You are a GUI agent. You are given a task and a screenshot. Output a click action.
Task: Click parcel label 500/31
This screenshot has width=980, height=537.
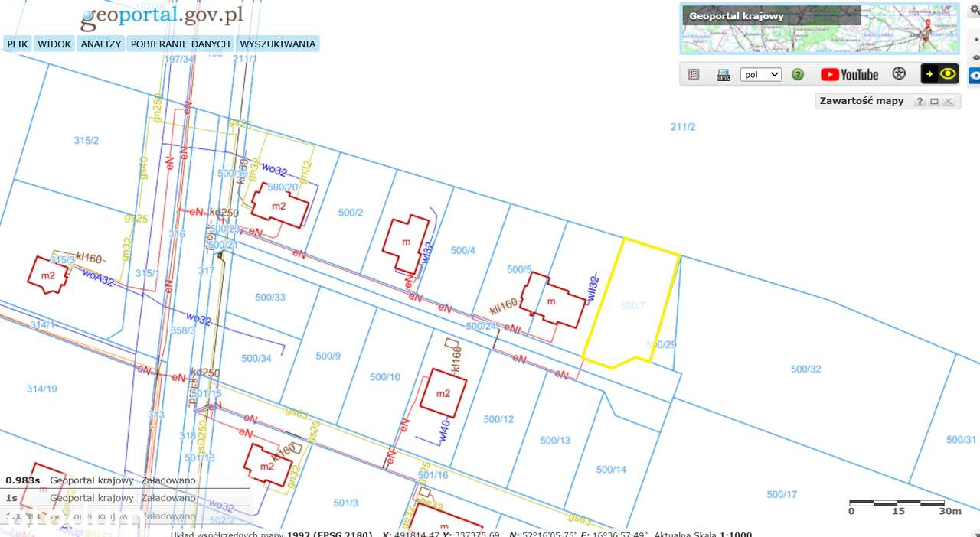[x=962, y=440]
